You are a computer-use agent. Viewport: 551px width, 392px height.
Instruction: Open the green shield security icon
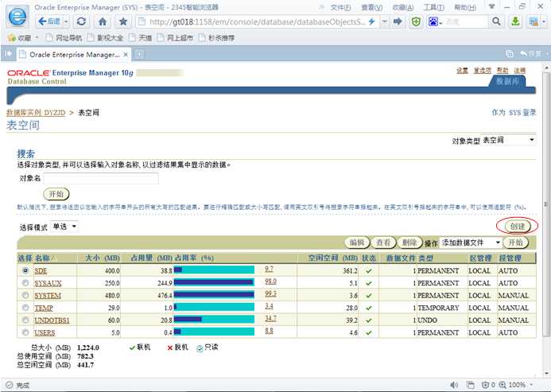[x=416, y=21]
